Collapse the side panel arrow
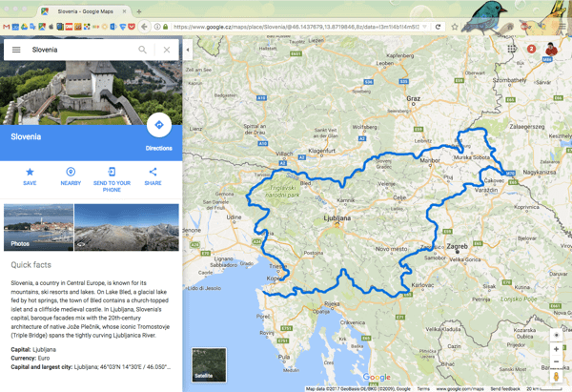Viewport: 572px width, 392px height. (x=187, y=49)
